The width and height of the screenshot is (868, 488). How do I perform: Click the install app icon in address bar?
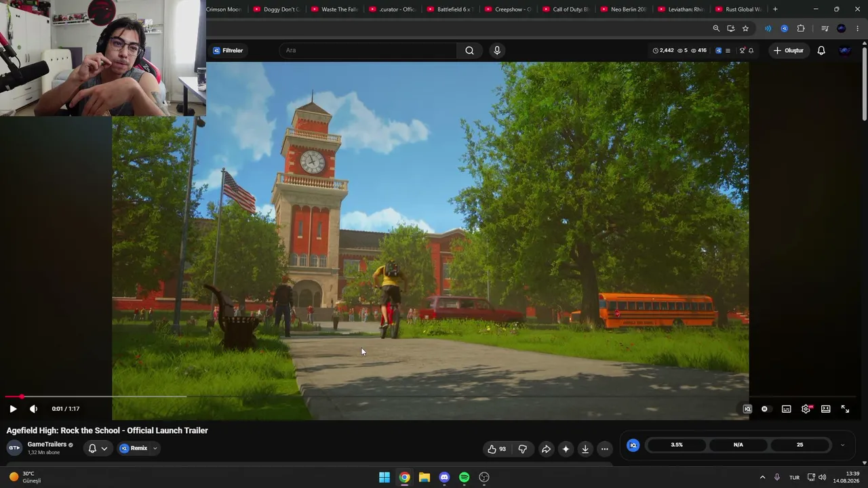(730, 28)
